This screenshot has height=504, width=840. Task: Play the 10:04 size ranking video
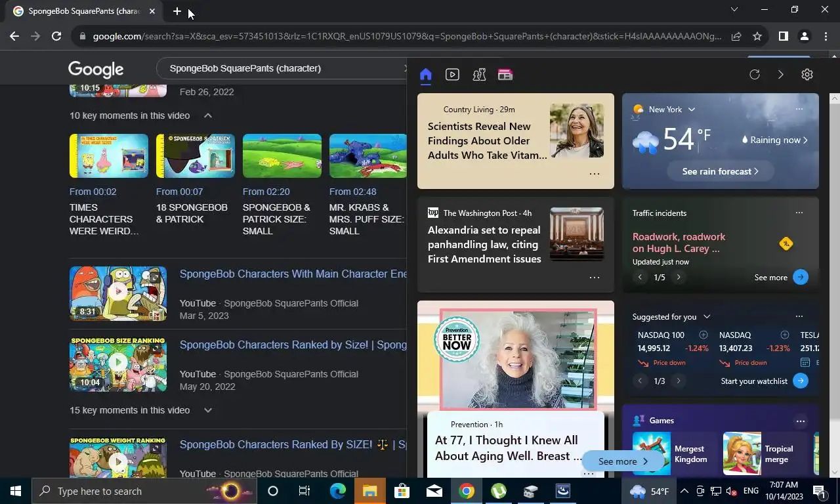pos(118,364)
